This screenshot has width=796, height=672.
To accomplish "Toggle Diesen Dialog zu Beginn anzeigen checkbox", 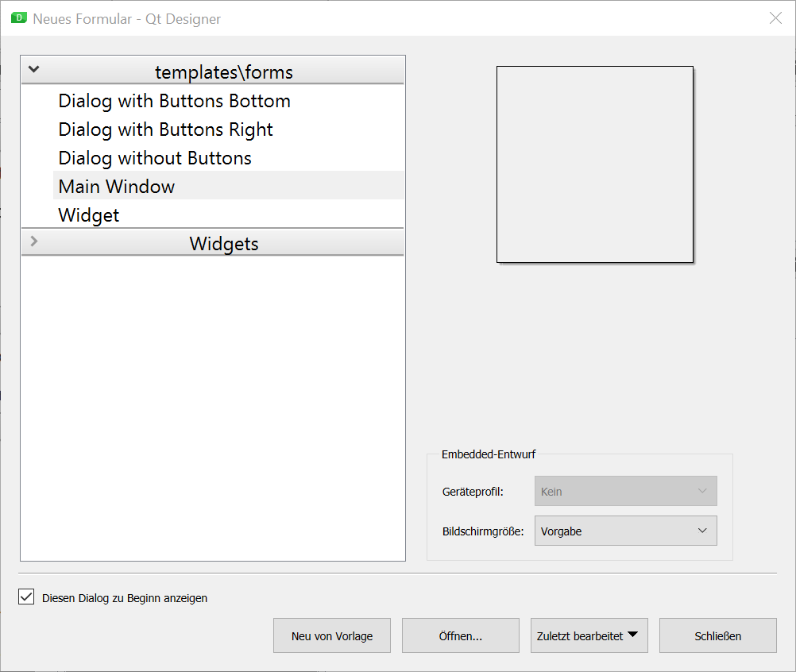I will coord(26,597).
